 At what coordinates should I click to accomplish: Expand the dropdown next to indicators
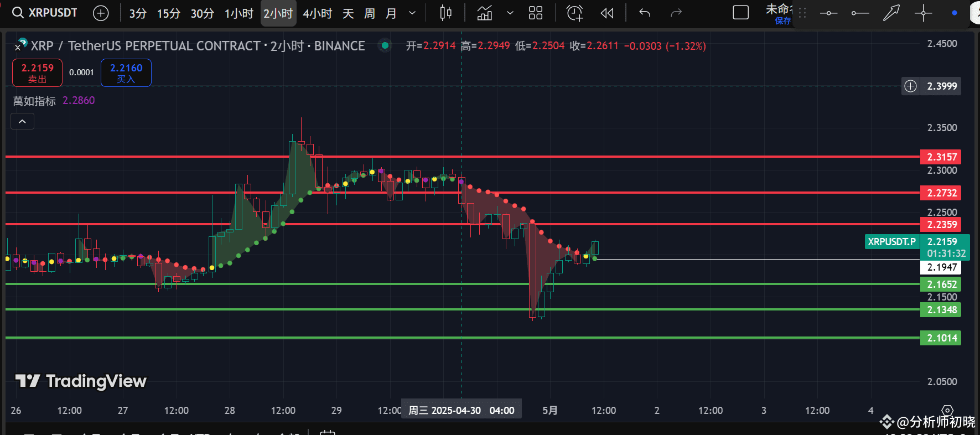tap(510, 13)
